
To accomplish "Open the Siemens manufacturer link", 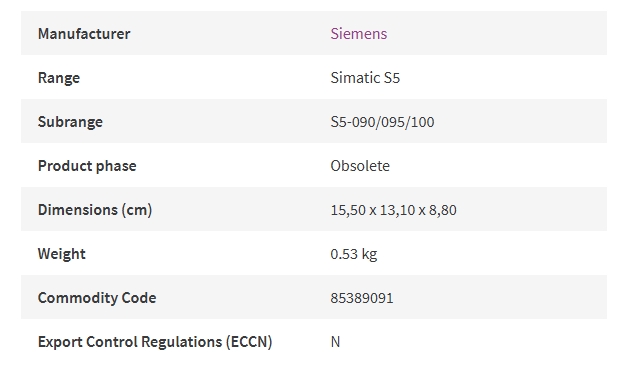I will 359,34.
